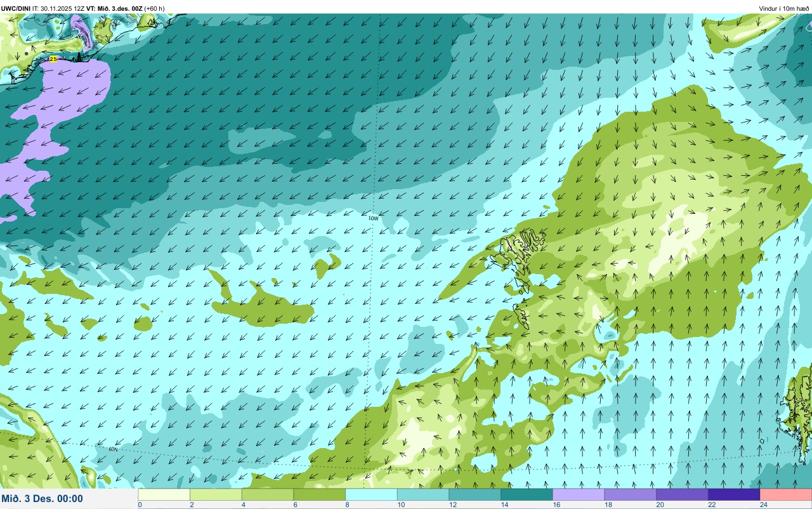Click the 8-10 m/s light cyan legend swatch

[372, 494]
